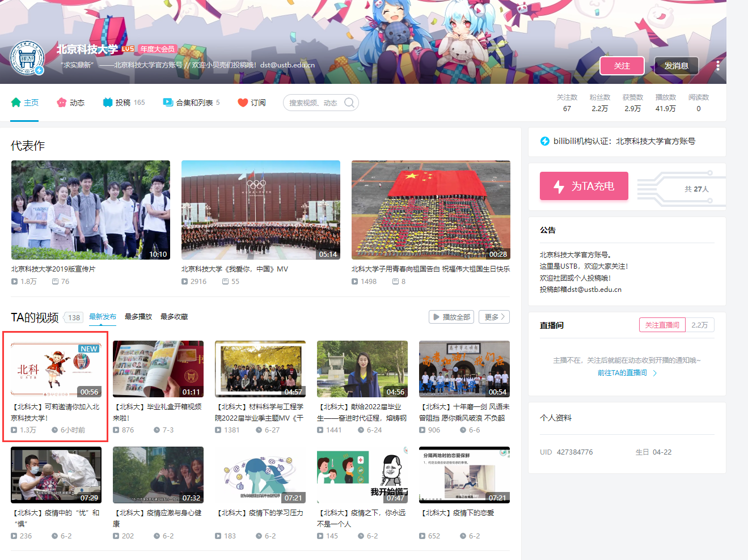Viewport: 748px width, 560px height.
Task: Sort videos by 最多收藏
Action: tap(174, 317)
